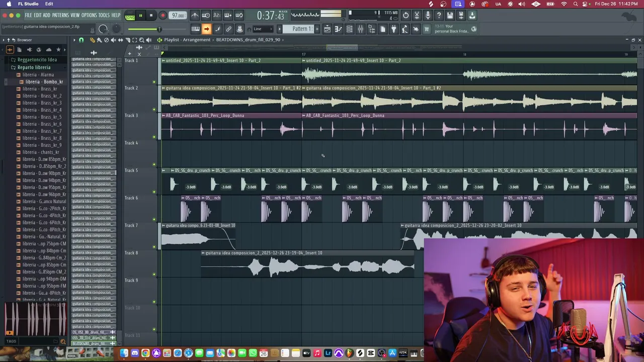Select the mute tool in Playlist toolbar

pos(114,40)
